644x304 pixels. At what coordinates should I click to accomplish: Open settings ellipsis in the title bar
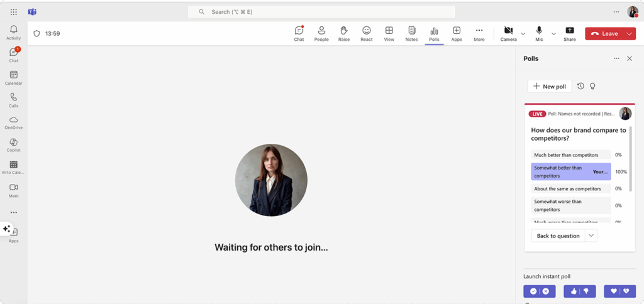click(x=616, y=12)
